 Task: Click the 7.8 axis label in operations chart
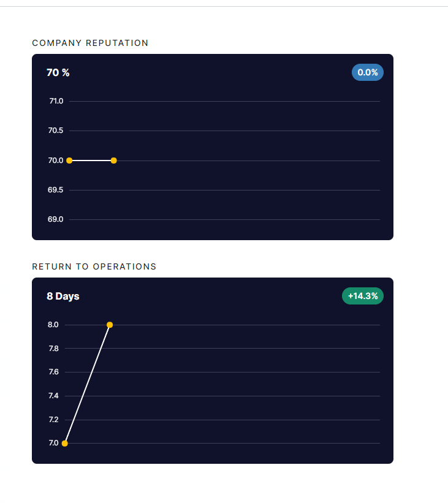click(x=53, y=349)
